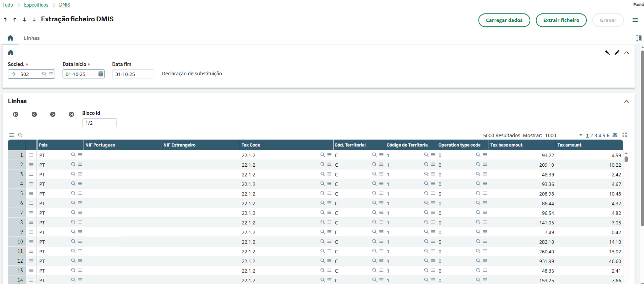Go to last block navigation icon
This screenshot has width=644, height=284.
tap(71, 114)
